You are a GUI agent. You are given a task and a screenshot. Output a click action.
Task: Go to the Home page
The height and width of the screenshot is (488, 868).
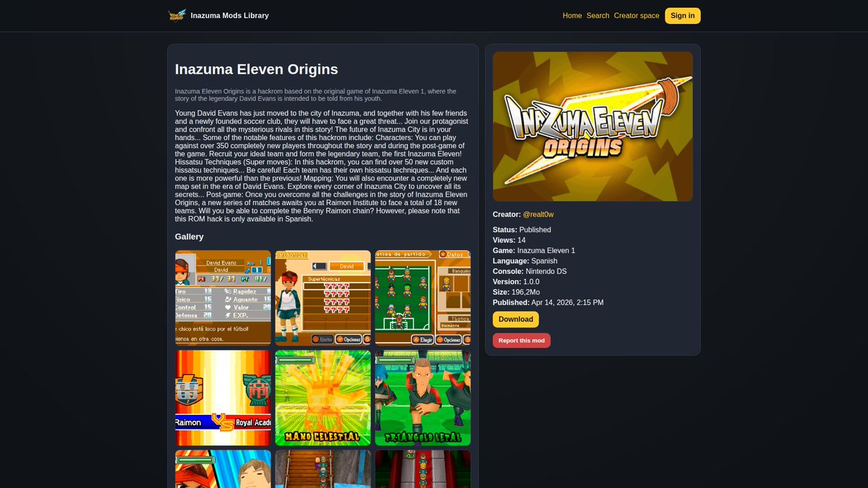click(572, 15)
